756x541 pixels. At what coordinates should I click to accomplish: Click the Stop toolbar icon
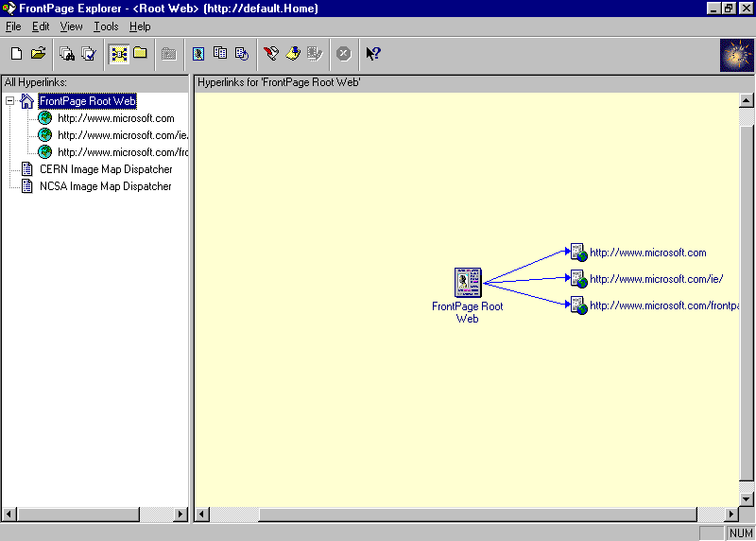[x=344, y=54]
